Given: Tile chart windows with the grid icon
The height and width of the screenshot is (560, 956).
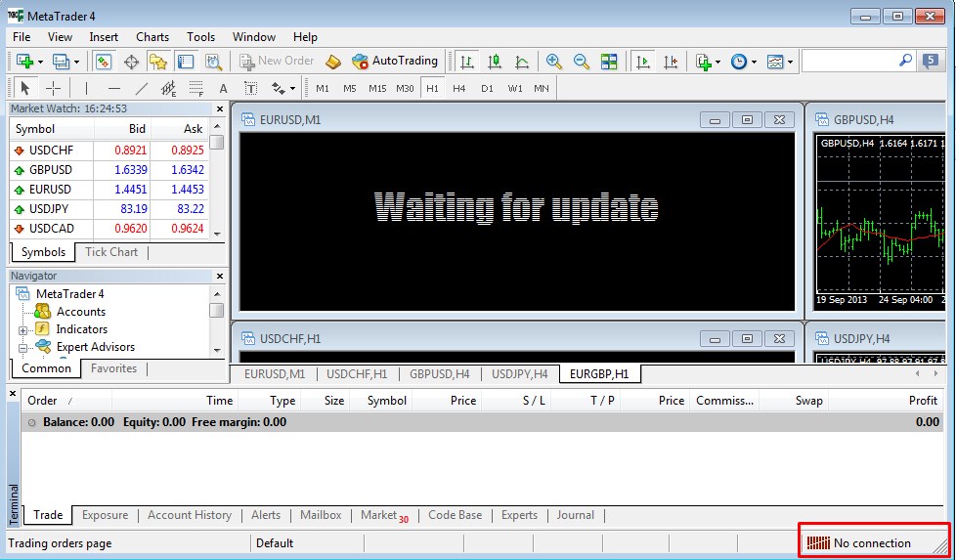Looking at the screenshot, I should (609, 61).
